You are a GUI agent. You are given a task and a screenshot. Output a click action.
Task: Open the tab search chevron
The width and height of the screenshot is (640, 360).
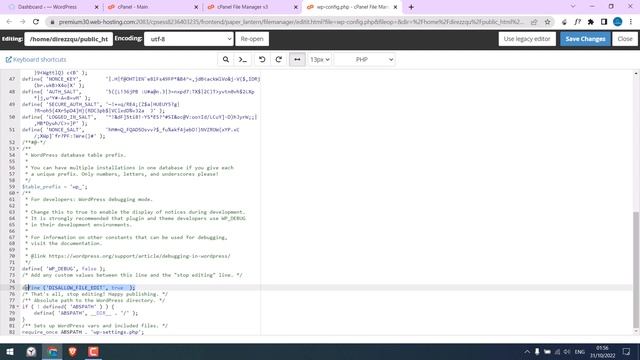[573, 7]
